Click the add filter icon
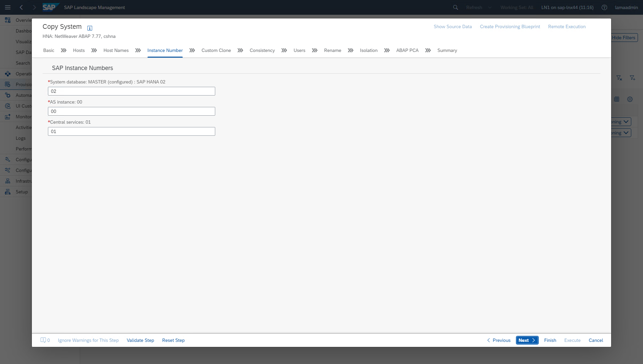Image resolution: width=643 pixels, height=364 pixels. pos(632,78)
